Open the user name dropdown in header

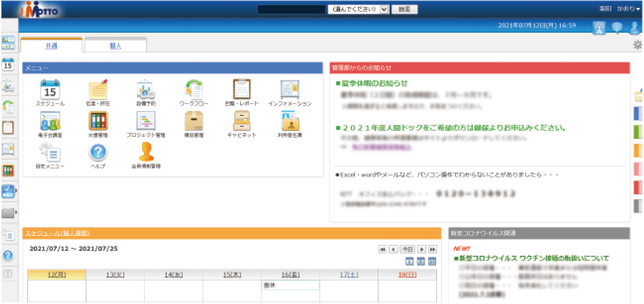click(620, 9)
